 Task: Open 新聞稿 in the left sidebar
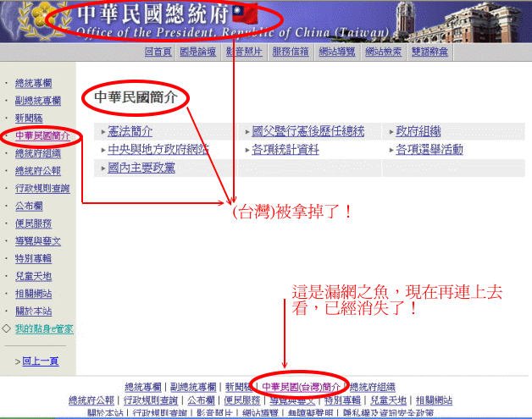pyautogui.click(x=29, y=119)
